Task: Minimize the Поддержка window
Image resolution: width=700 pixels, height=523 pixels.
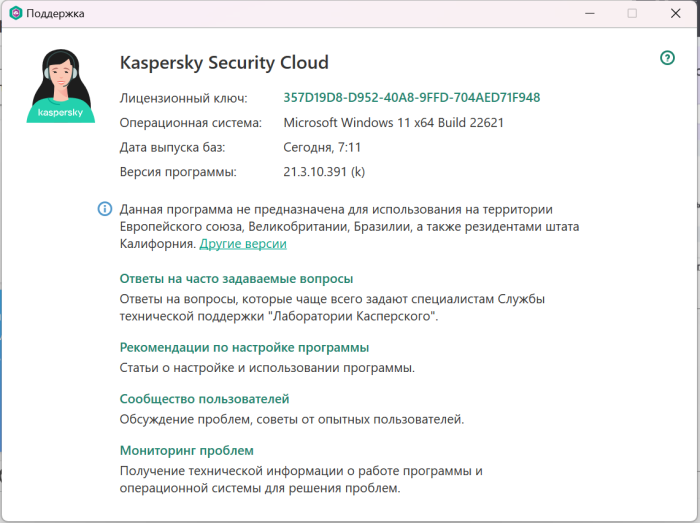Action: point(590,13)
